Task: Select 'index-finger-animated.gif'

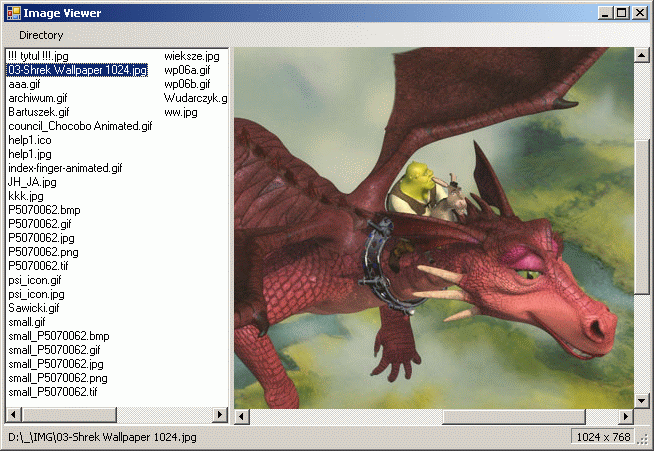Action: [x=65, y=168]
